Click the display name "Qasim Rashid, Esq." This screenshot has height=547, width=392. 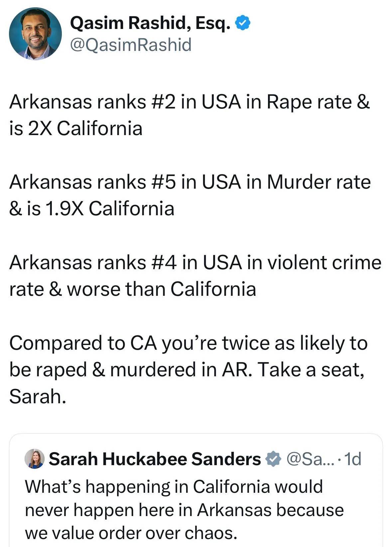point(150,23)
